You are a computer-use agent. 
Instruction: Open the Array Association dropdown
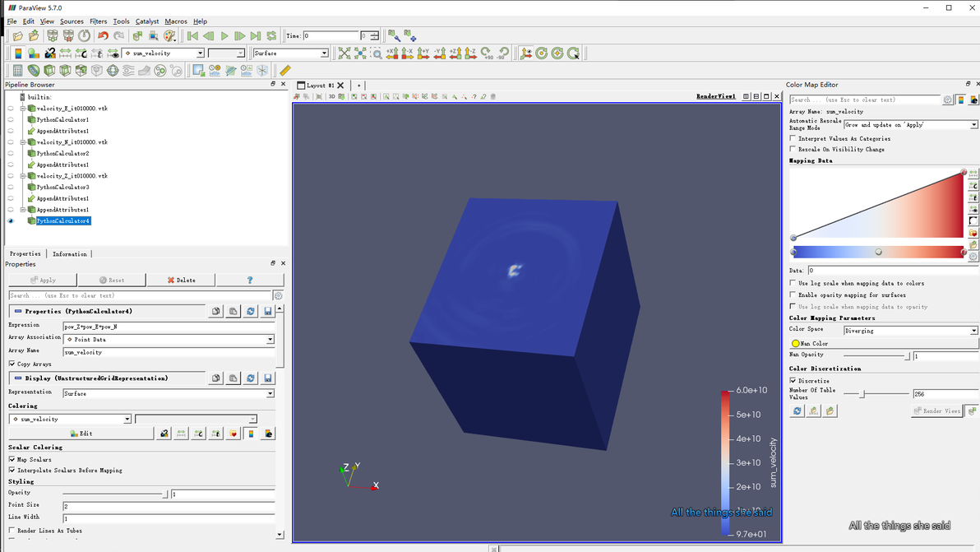169,339
